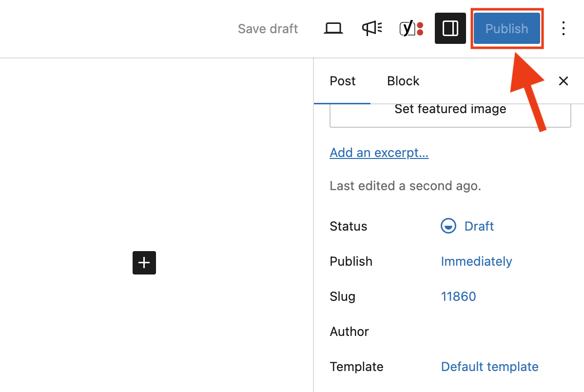The height and width of the screenshot is (392, 584).
Task: Open the Draft status dropdown
Action: [x=479, y=226]
